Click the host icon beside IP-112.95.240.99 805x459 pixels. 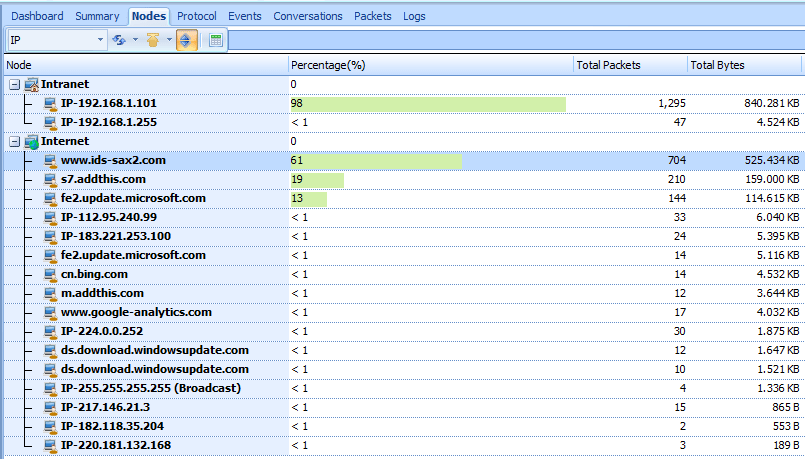(x=50, y=218)
